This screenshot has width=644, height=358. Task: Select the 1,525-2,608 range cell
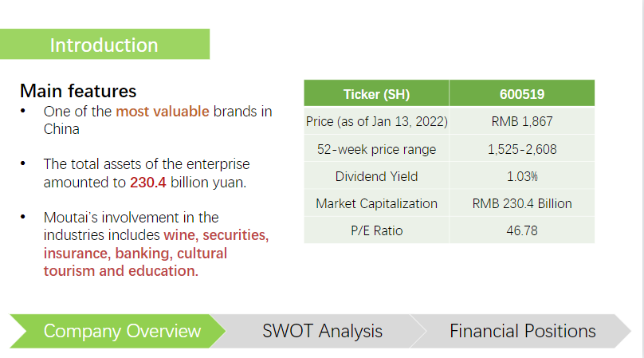[x=521, y=148]
